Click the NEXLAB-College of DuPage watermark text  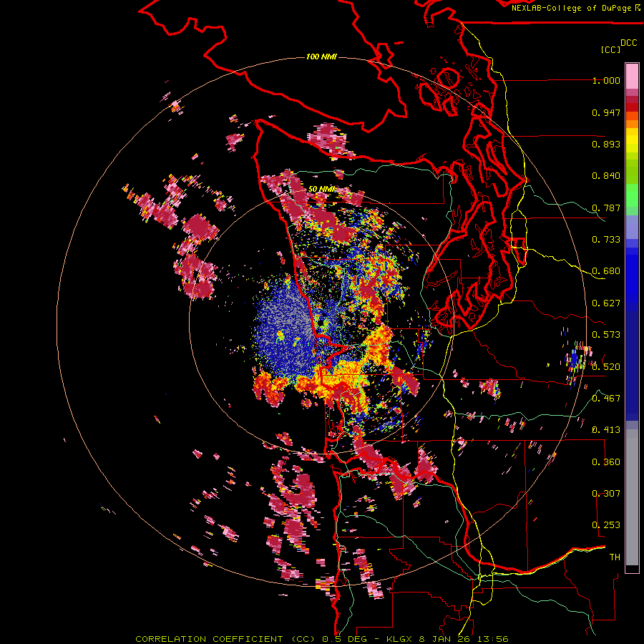coord(575,8)
